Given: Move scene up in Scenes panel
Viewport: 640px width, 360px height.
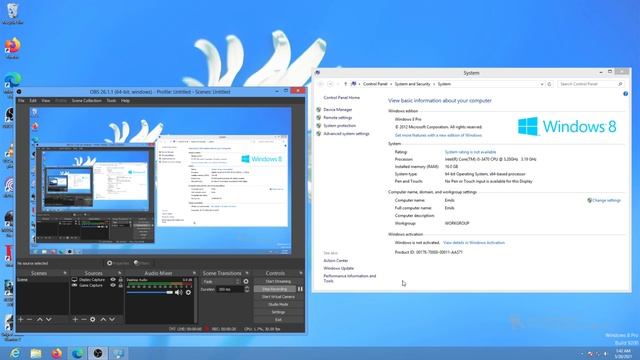Looking at the screenshot, I should pos(40,319).
